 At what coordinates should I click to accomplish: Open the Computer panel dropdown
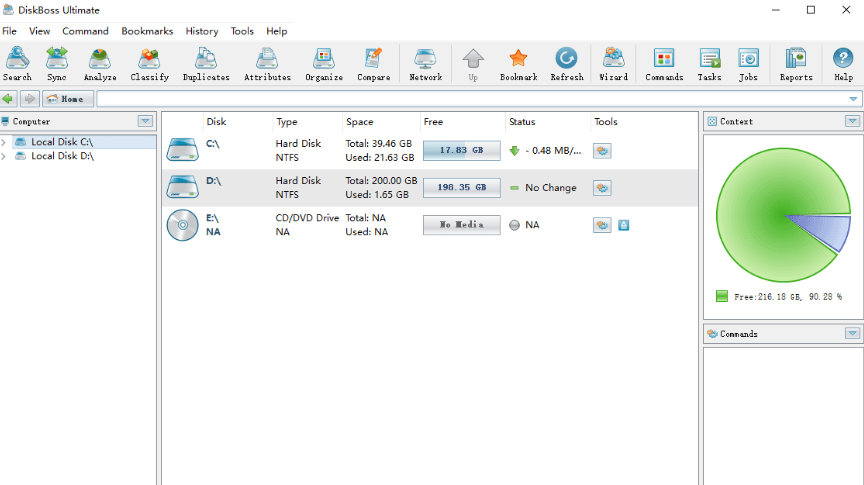tap(145, 121)
